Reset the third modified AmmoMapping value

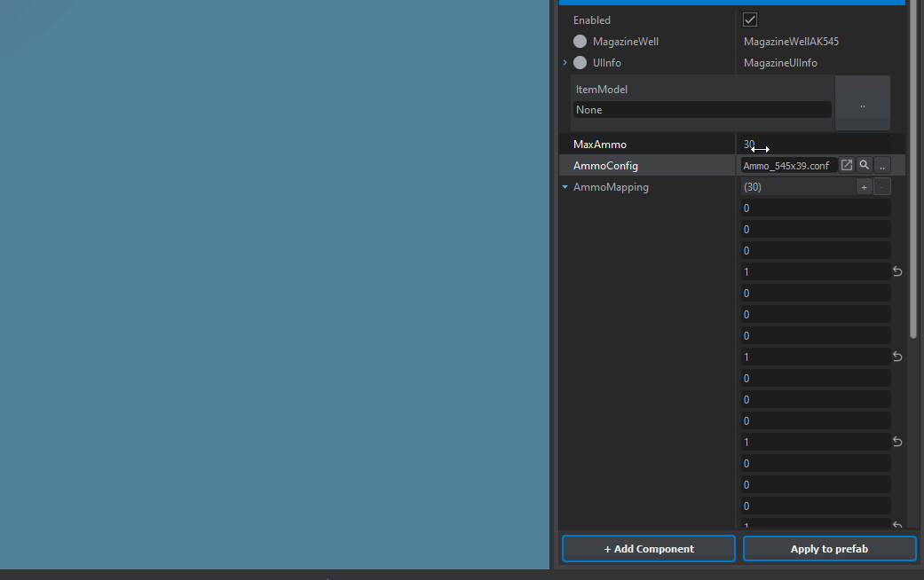897,443
